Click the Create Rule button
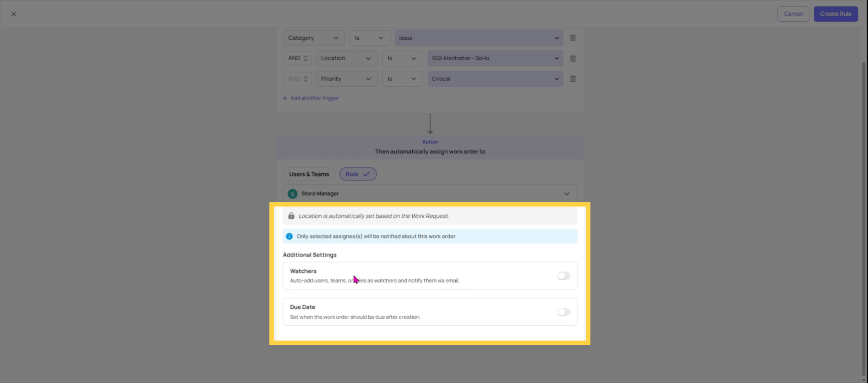 coord(835,14)
